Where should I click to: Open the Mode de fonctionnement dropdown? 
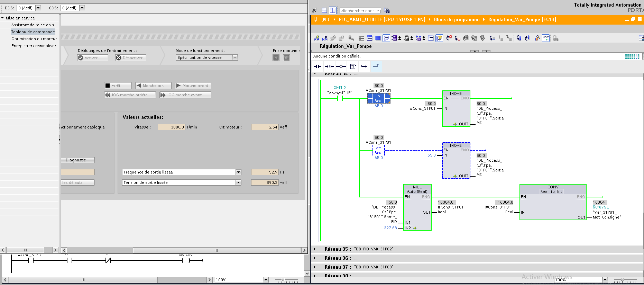pyautogui.click(x=235, y=57)
